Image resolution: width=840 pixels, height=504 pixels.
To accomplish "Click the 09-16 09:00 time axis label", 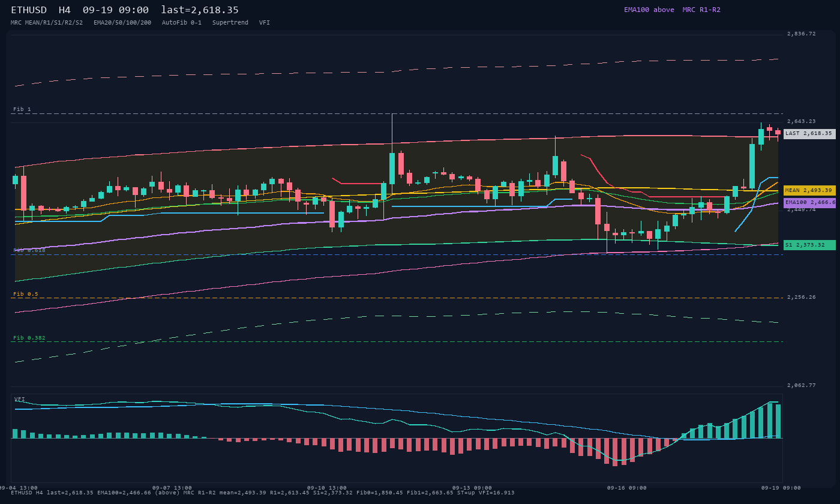I will [627, 488].
